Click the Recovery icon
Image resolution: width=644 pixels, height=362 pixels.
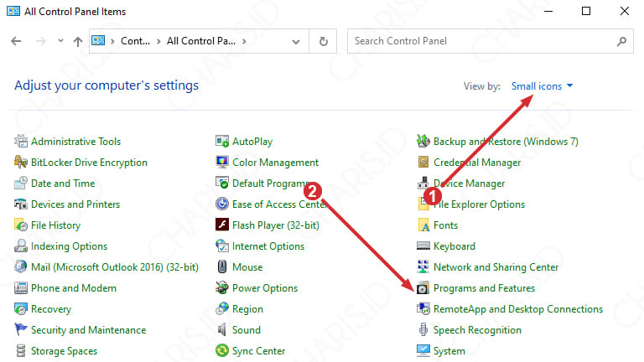pos(21,308)
